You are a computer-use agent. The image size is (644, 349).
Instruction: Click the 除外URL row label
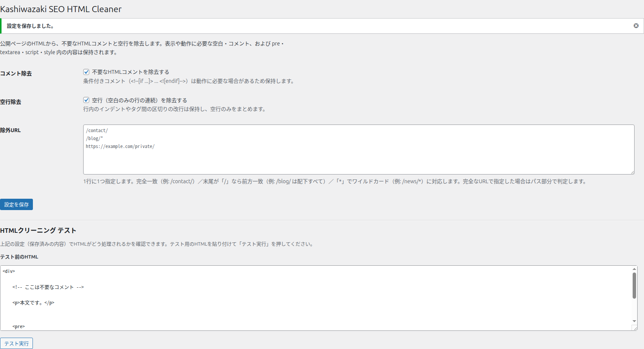coord(11,130)
